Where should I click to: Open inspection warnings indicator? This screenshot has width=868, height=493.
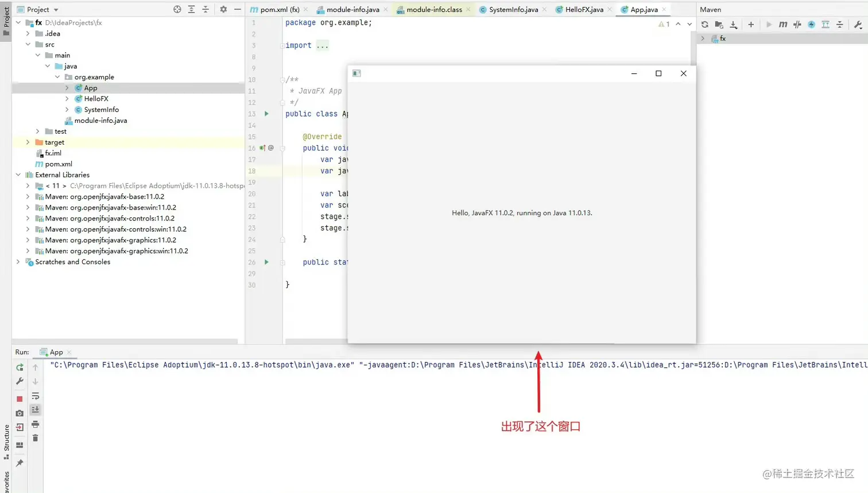point(664,24)
